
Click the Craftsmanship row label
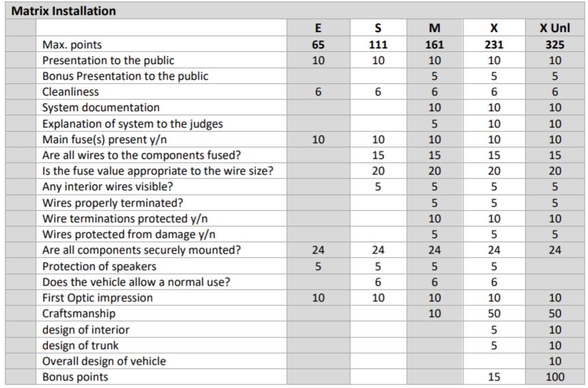(x=79, y=313)
